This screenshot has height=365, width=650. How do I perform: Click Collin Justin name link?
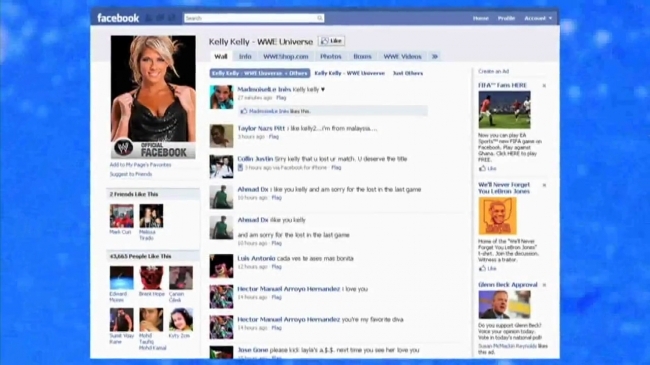coord(255,159)
